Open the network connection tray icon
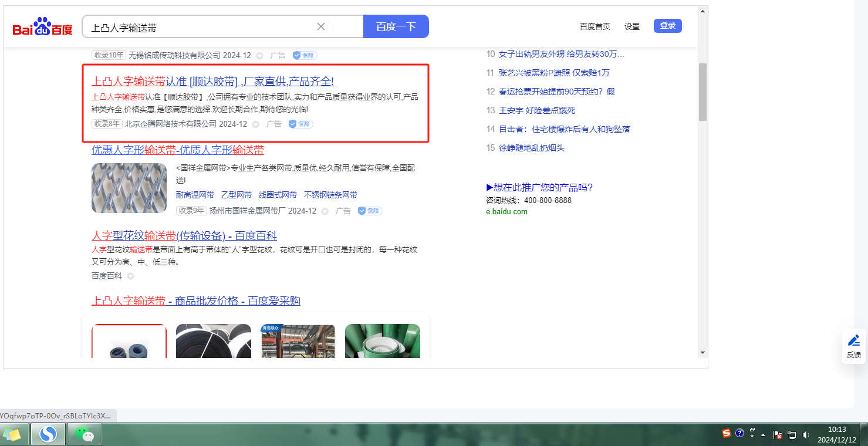Screen dimensions: 868x446 pyautogui.click(x=792, y=435)
